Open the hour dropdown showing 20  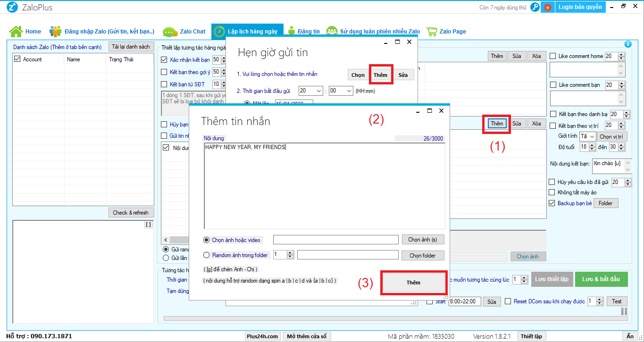pyautogui.click(x=310, y=91)
